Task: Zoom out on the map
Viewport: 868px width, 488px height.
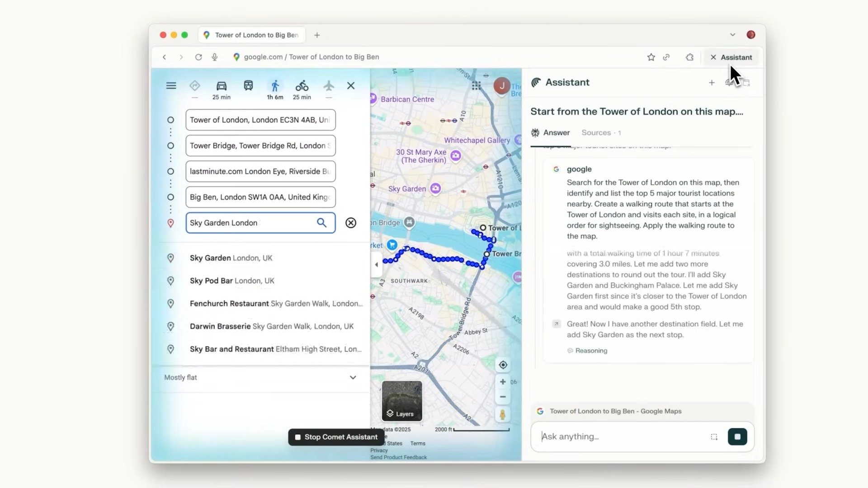Action: click(x=503, y=397)
